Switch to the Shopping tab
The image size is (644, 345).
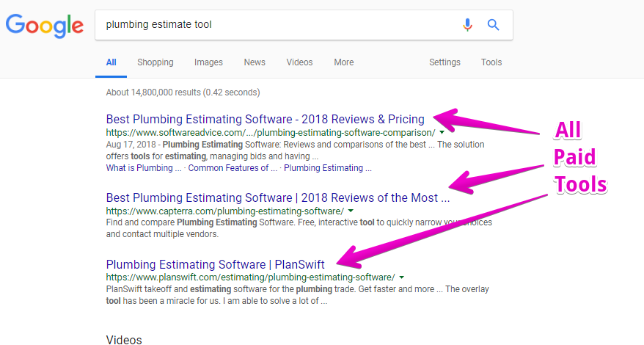point(155,62)
